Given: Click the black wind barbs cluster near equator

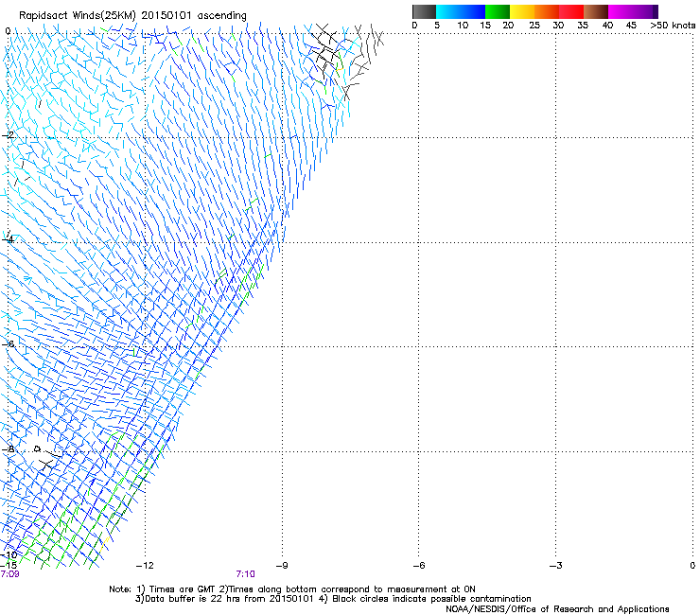Looking at the screenshot, I should pyautogui.click(x=328, y=51).
